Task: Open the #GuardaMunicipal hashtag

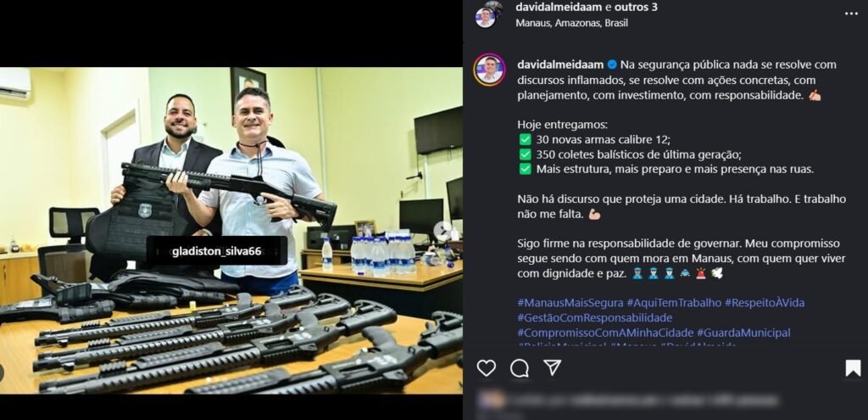Action: coord(743,333)
